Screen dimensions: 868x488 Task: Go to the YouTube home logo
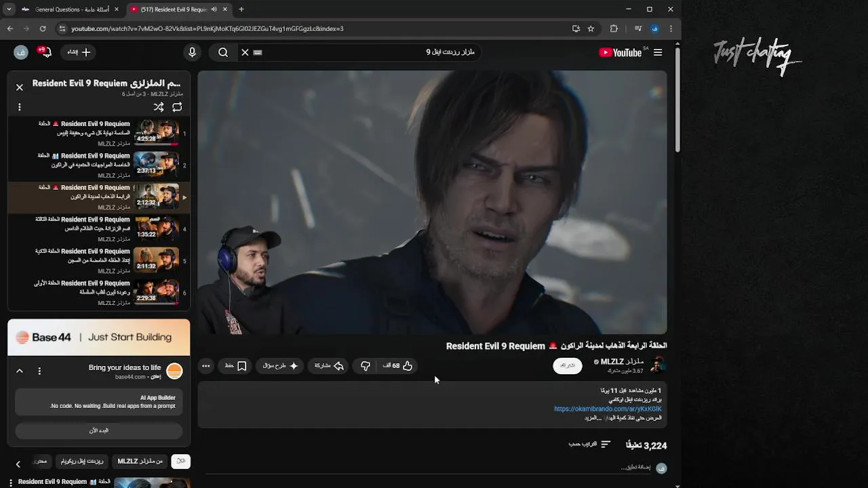pos(621,52)
